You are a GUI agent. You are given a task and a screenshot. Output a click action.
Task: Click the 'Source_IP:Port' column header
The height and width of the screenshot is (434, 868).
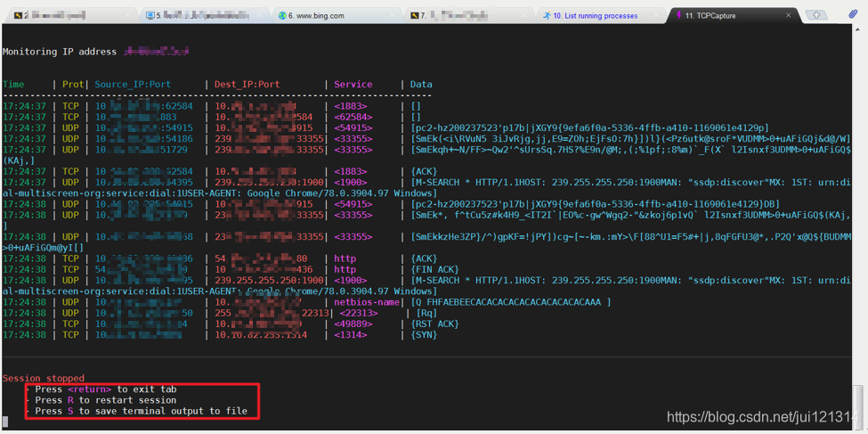click(x=133, y=85)
